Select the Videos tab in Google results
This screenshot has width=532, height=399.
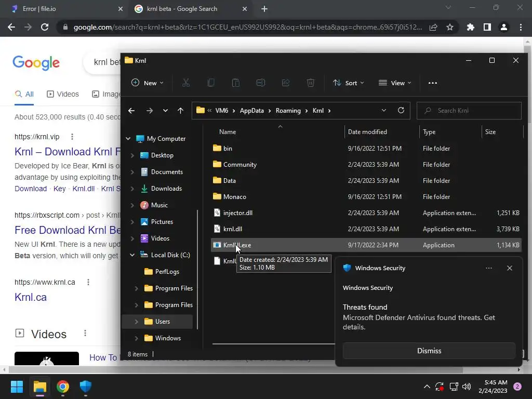(63, 94)
